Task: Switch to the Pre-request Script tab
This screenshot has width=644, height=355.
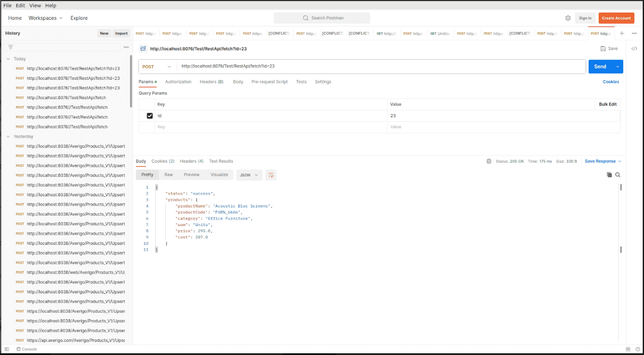Action: [x=270, y=82]
